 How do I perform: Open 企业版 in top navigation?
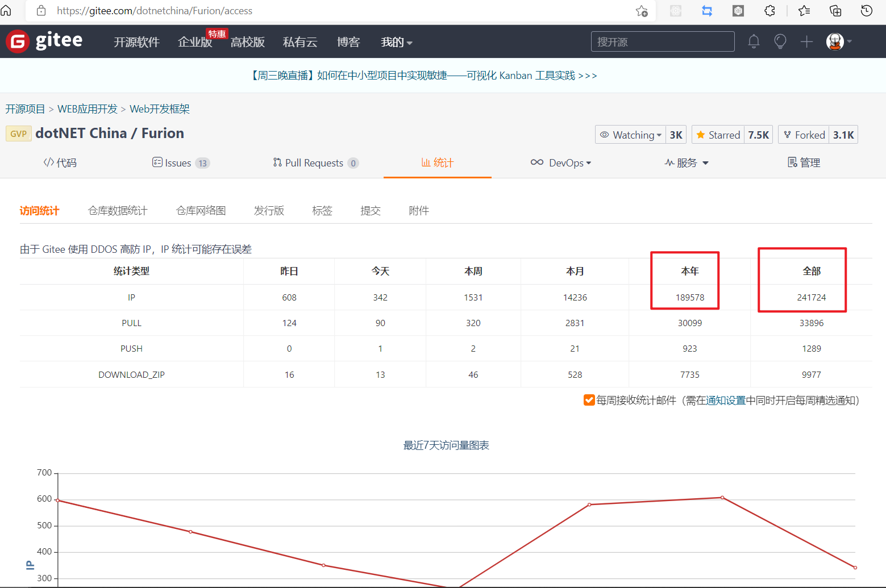tap(195, 42)
